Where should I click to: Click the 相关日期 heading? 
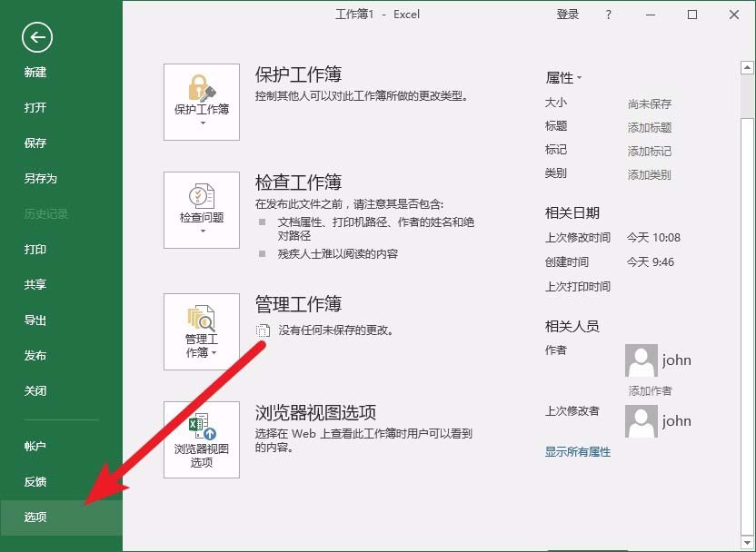click(572, 212)
